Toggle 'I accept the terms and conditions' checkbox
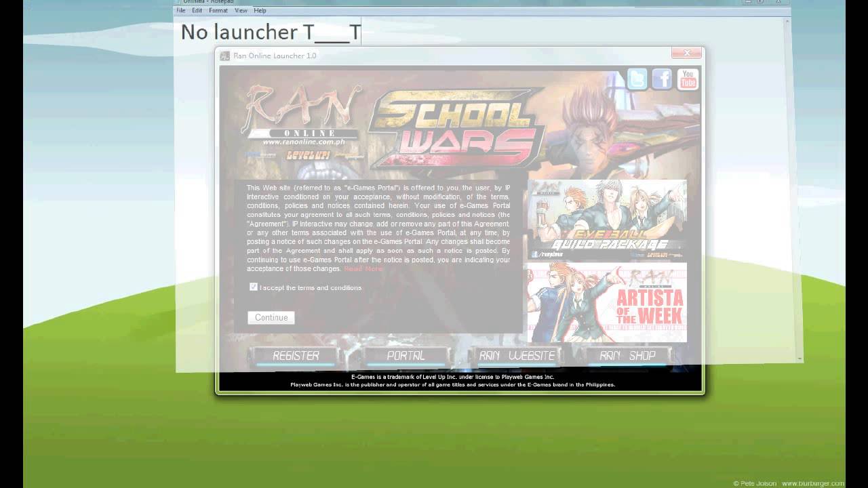Image resolution: width=868 pixels, height=488 pixels. click(254, 287)
